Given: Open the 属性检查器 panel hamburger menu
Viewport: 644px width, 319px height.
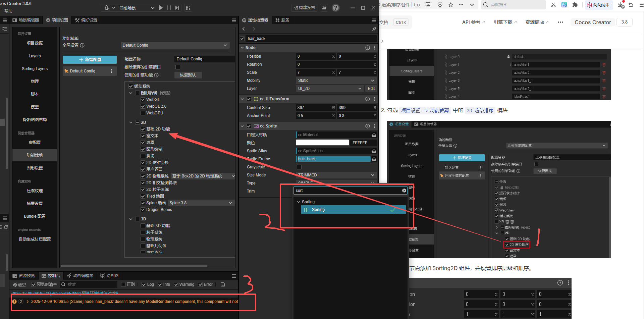Looking at the screenshot, I should click(374, 20).
